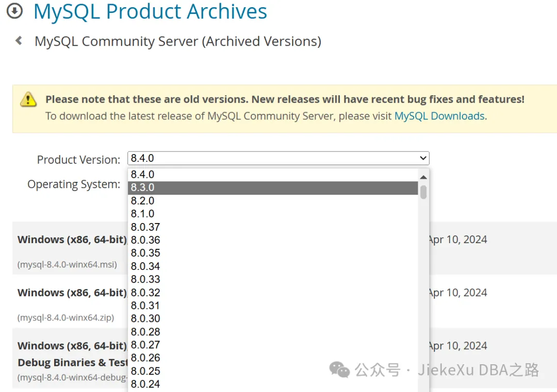Click the dropdown arrow on the Product Version box
Screen dimensions: 557x392
tap(422, 158)
